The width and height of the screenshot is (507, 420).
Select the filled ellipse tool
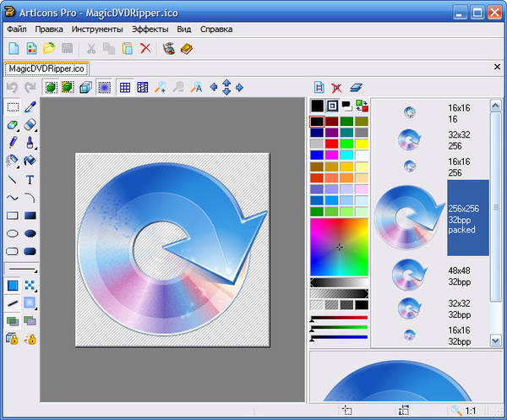(x=30, y=233)
